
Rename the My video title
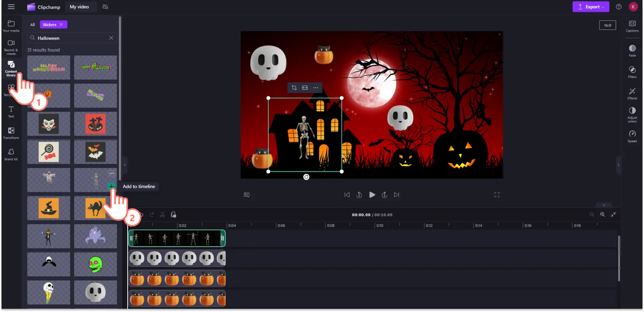coord(79,7)
